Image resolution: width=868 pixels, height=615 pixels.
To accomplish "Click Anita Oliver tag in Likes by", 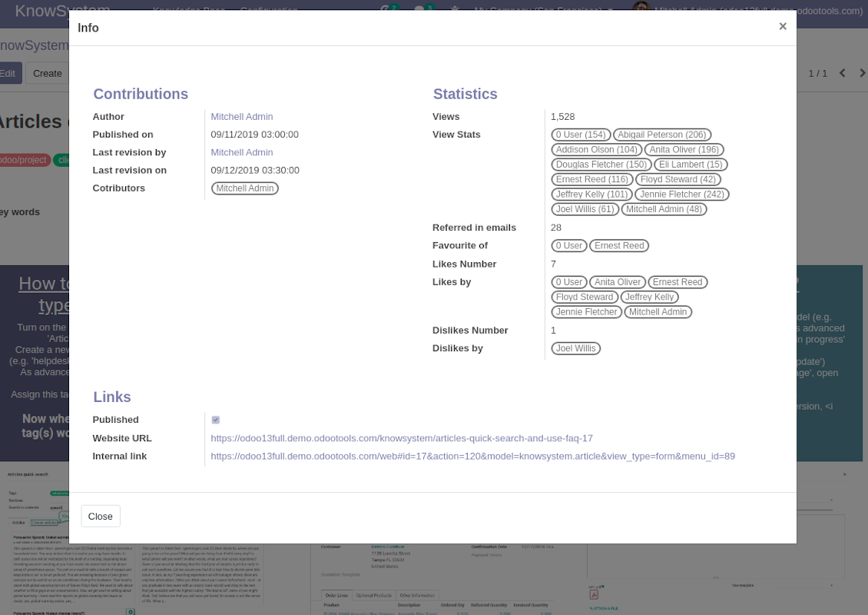I will click(618, 283).
